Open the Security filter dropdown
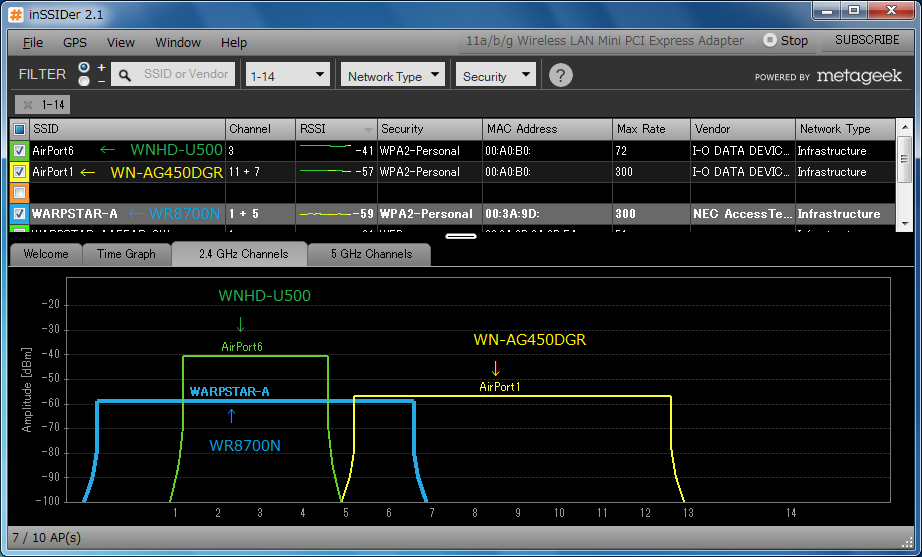This screenshot has height=557, width=922. (x=496, y=75)
